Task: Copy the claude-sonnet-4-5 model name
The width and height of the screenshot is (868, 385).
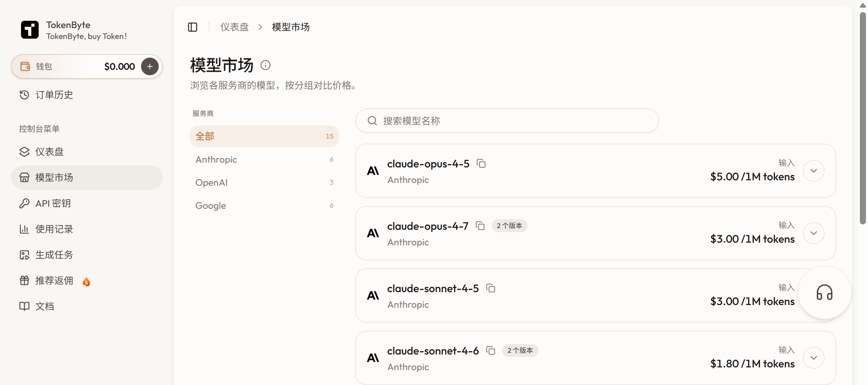Action: (x=491, y=288)
